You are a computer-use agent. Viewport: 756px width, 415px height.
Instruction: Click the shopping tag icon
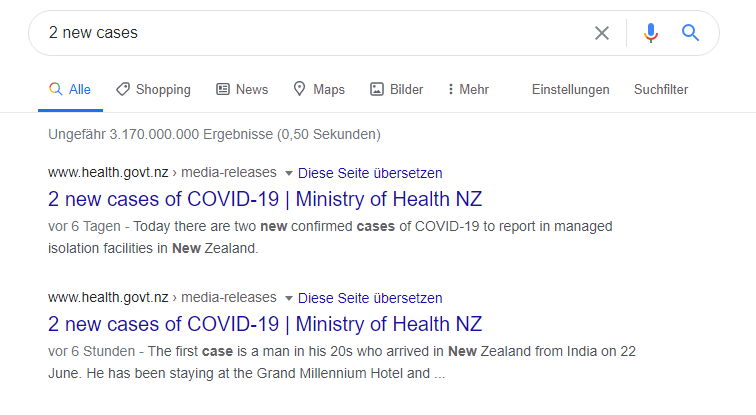click(122, 89)
